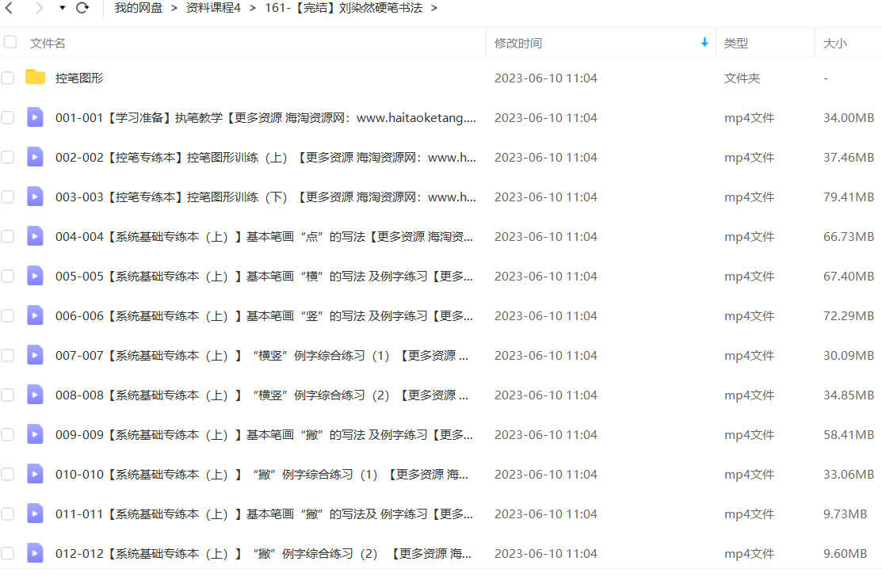Open 我的网盘 breadcrumb
Viewport: 882px width, 588px height.
pyautogui.click(x=139, y=8)
